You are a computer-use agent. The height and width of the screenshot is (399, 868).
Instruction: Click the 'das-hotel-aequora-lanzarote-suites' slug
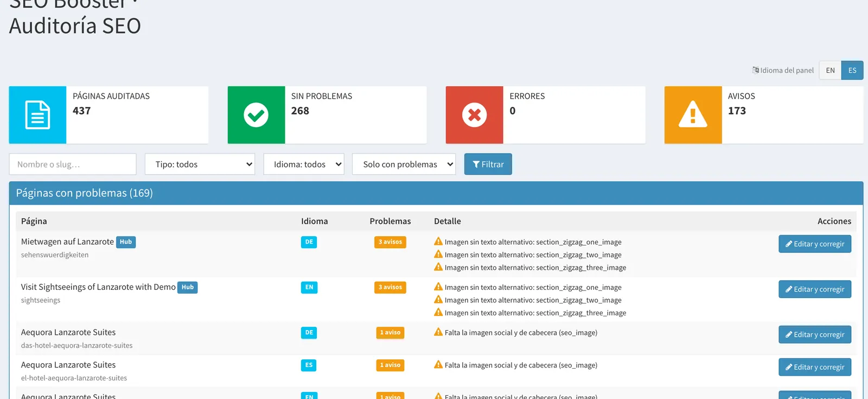(76, 345)
